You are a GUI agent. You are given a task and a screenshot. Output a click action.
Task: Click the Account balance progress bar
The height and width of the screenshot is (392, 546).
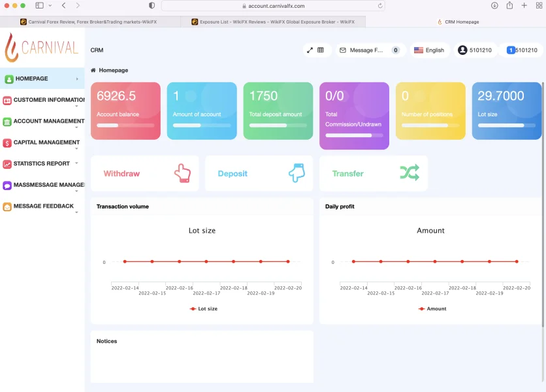[125, 125]
